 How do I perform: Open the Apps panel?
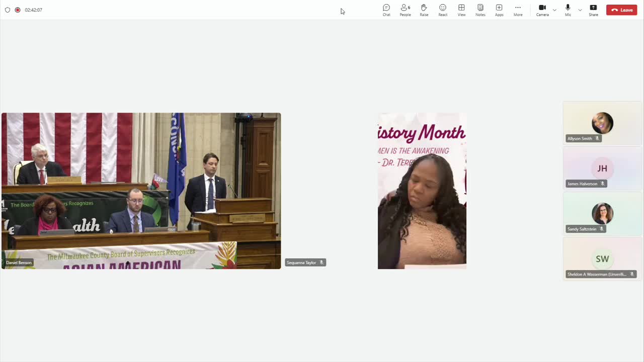click(x=499, y=10)
